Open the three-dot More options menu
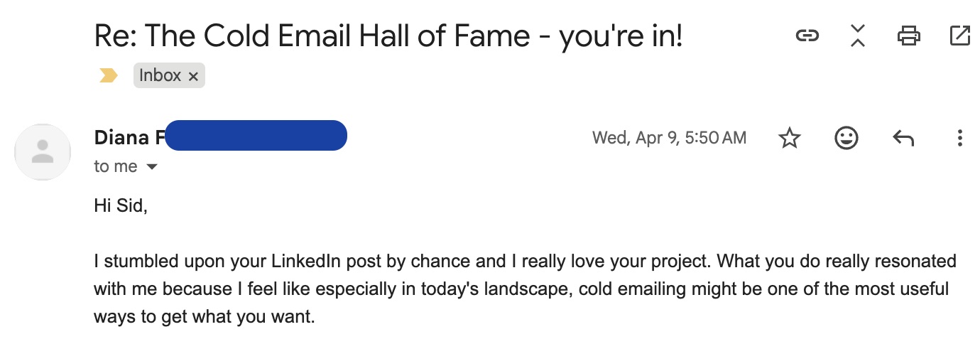 [x=959, y=138]
